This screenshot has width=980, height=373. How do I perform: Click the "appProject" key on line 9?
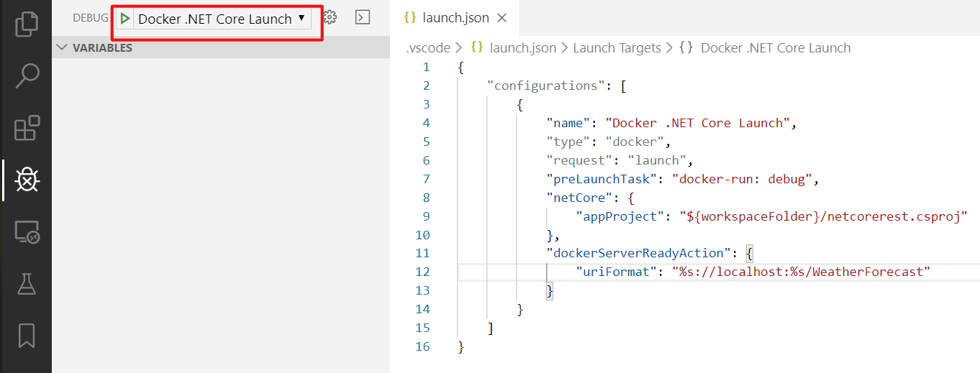coord(620,216)
